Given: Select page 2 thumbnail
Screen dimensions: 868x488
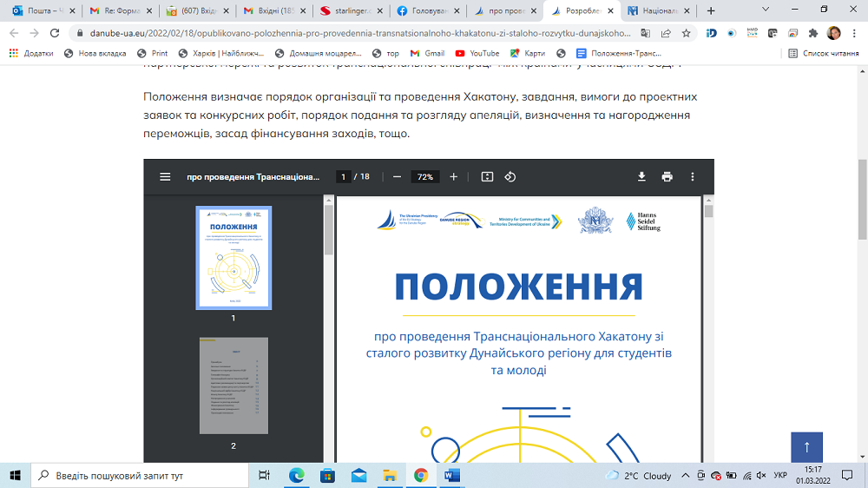Looking at the screenshot, I should point(233,386).
